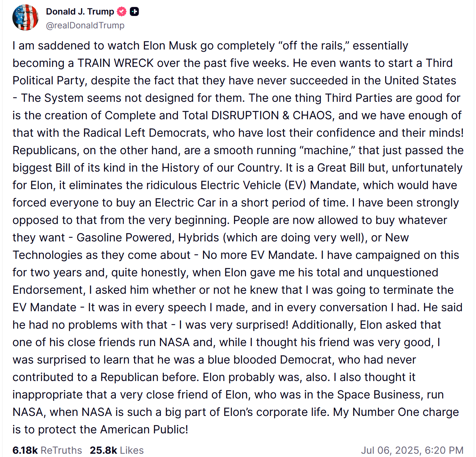
Task: Click the name Elon Musk in first line
Action: [170, 45]
